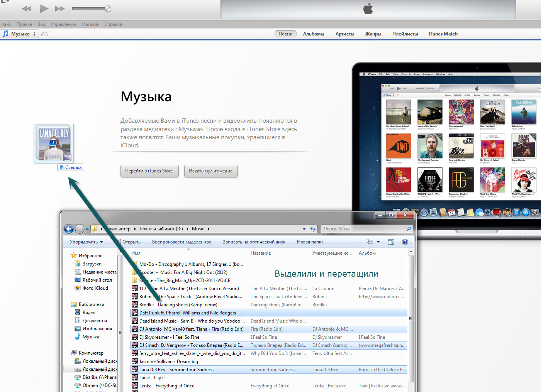The image size is (541, 392).
Task: Click the Explorer refresh button
Action: point(313,229)
